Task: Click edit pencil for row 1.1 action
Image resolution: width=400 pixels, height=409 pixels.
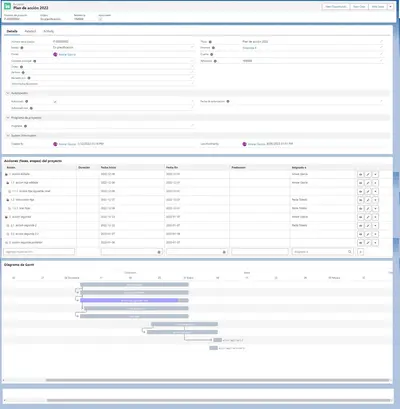Action: click(368, 183)
